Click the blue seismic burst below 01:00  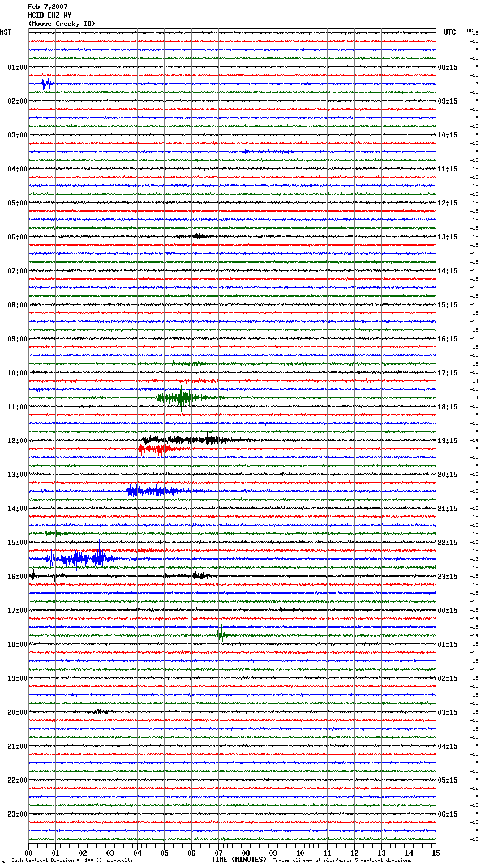(48, 83)
